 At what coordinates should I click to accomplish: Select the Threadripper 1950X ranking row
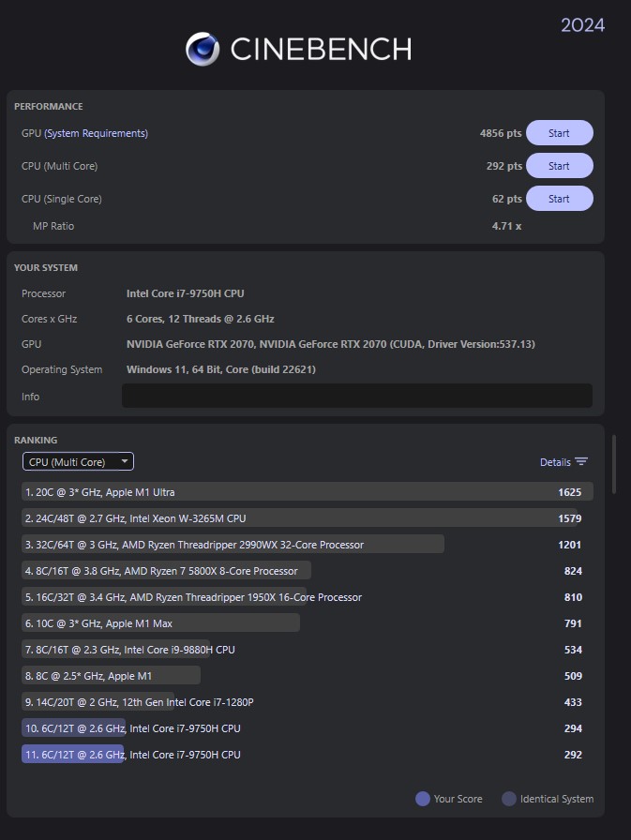tap(307, 597)
